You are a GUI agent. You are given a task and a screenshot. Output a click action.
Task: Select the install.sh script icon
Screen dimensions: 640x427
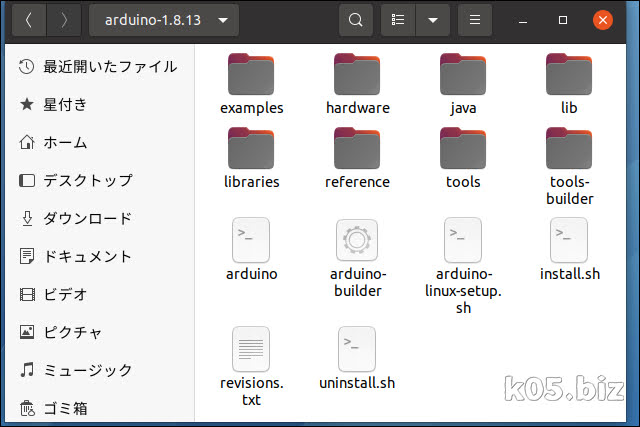[x=569, y=240]
